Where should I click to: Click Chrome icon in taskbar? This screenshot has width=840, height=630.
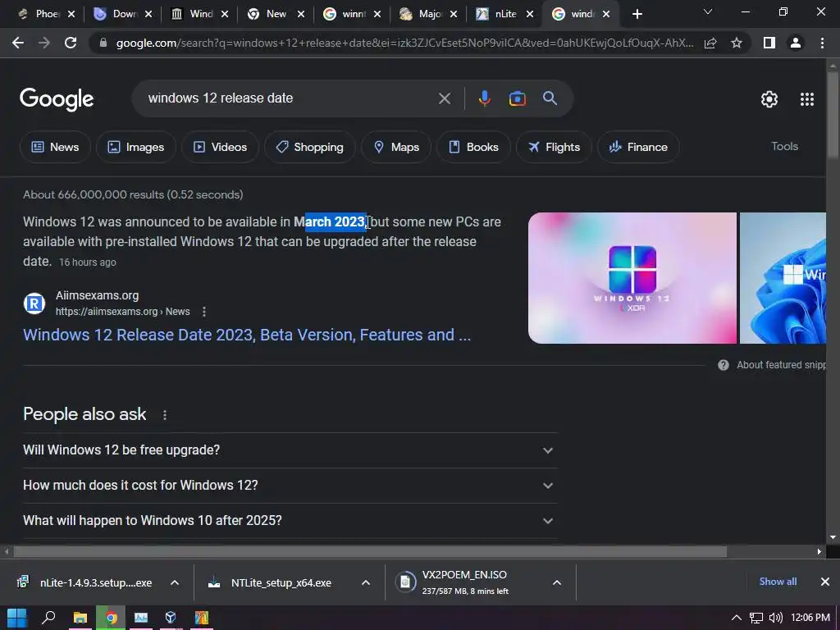pos(111,618)
